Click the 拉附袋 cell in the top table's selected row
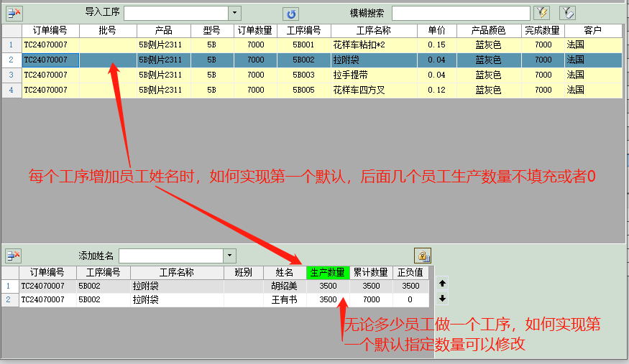The image size is (629, 364). (374, 60)
